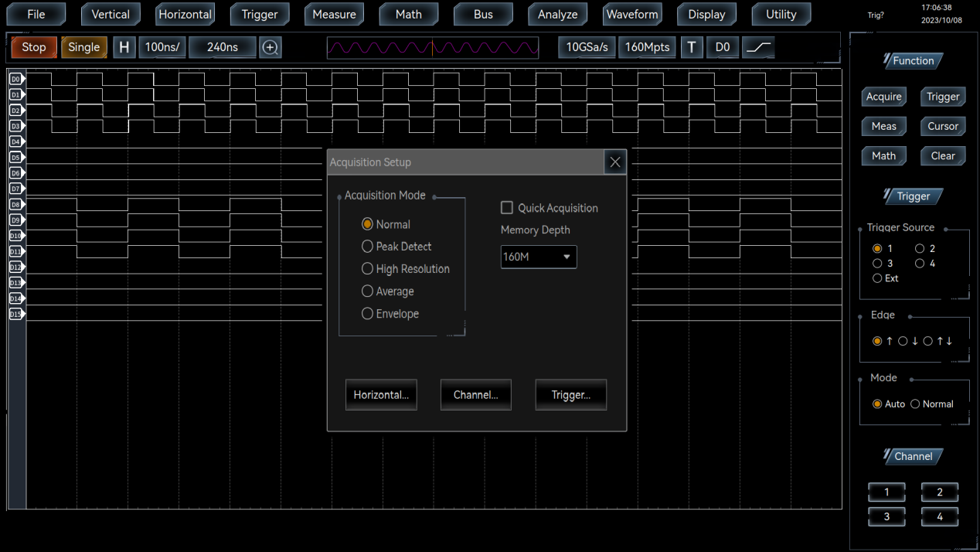Close the Acquisition Setup dialog

click(614, 162)
